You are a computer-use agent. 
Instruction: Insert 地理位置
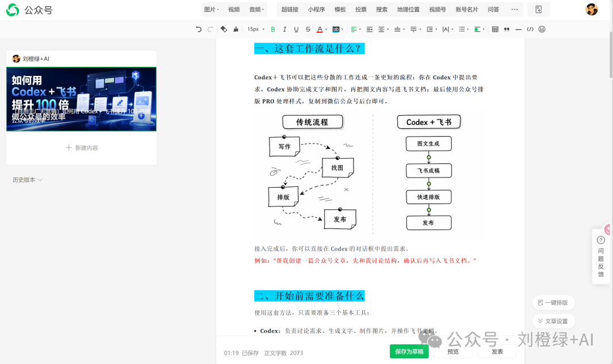[408, 10]
